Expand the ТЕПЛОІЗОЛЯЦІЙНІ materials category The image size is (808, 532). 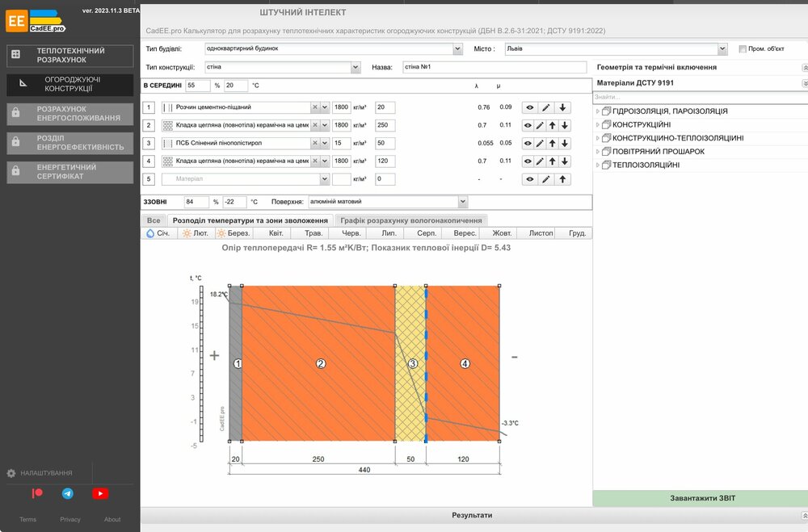(x=598, y=165)
